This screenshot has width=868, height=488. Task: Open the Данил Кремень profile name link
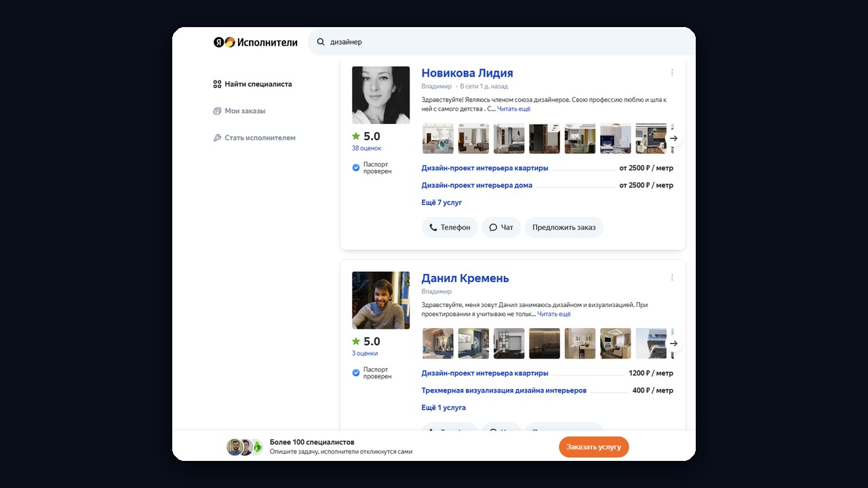click(465, 279)
